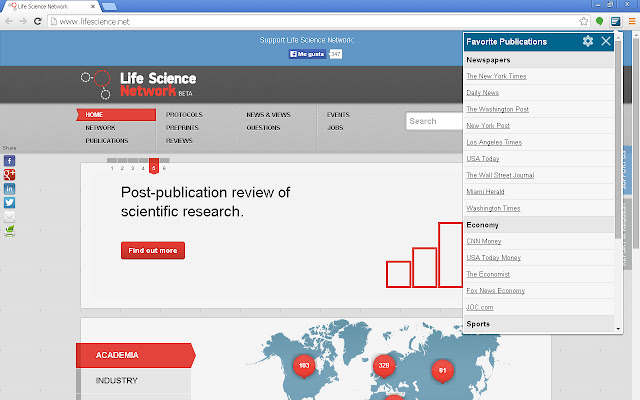The image size is (640, 400).
Task: Open the USA Today link
Action: click(x=483, y=158)
